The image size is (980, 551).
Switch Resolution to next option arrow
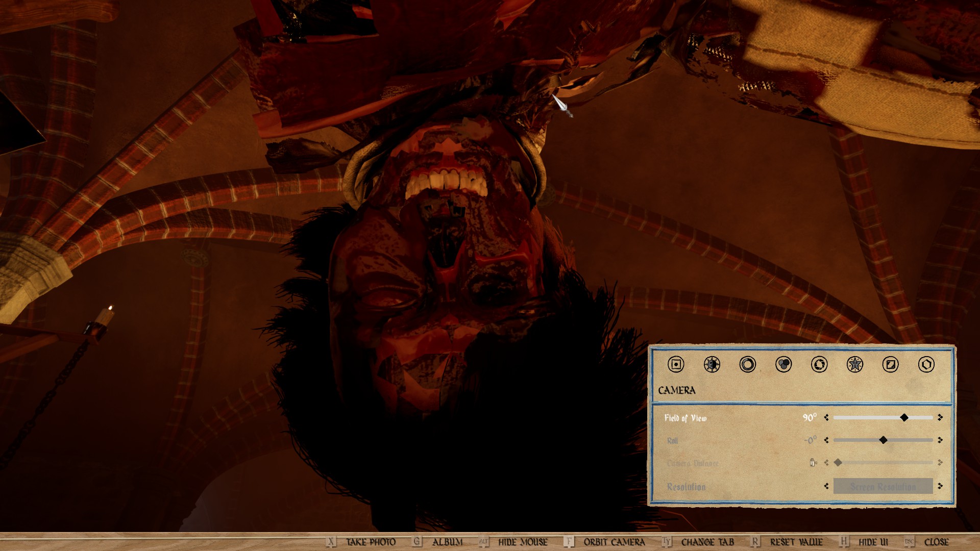tap(940, 486)
